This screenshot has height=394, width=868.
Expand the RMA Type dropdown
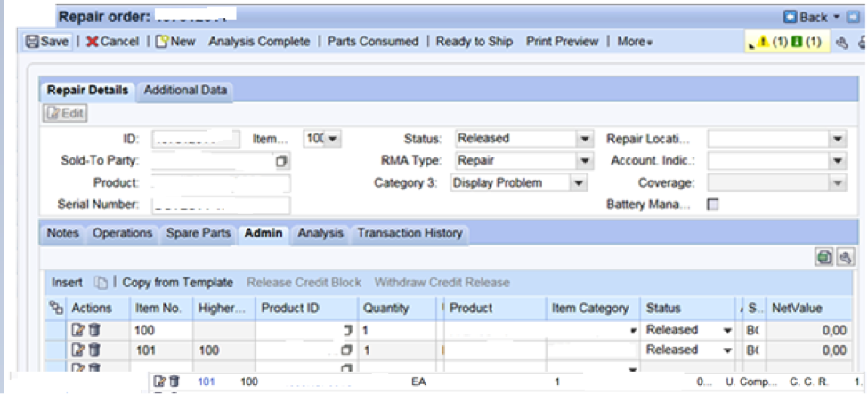584,161
